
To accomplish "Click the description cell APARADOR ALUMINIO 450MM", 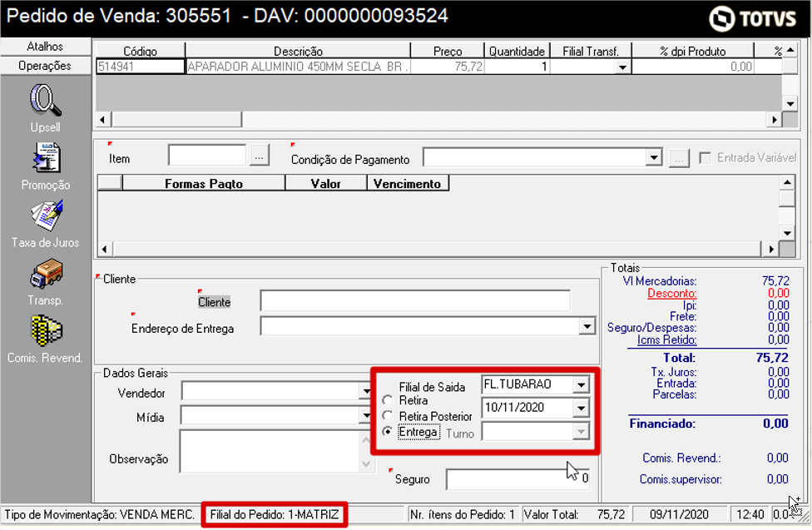I will point(298,67).
